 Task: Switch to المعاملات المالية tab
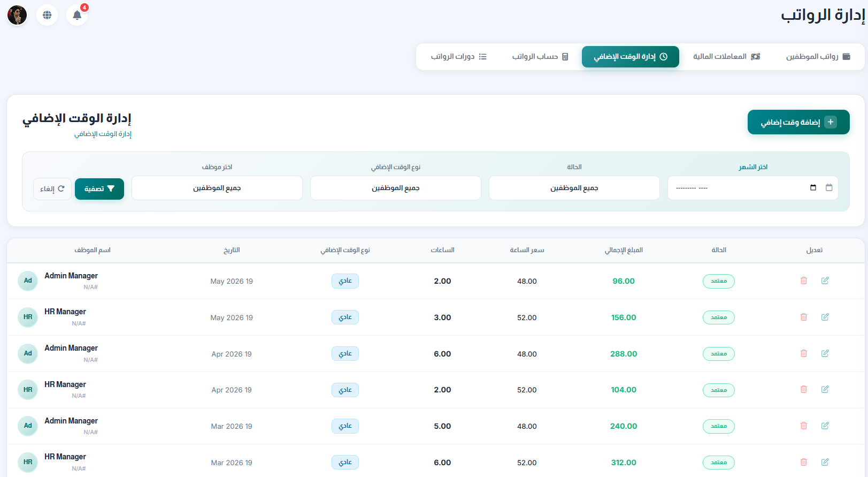pos(726,57)
